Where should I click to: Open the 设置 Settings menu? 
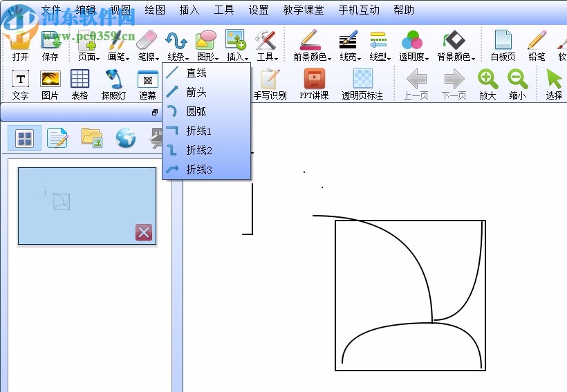[x=259, y=10]
